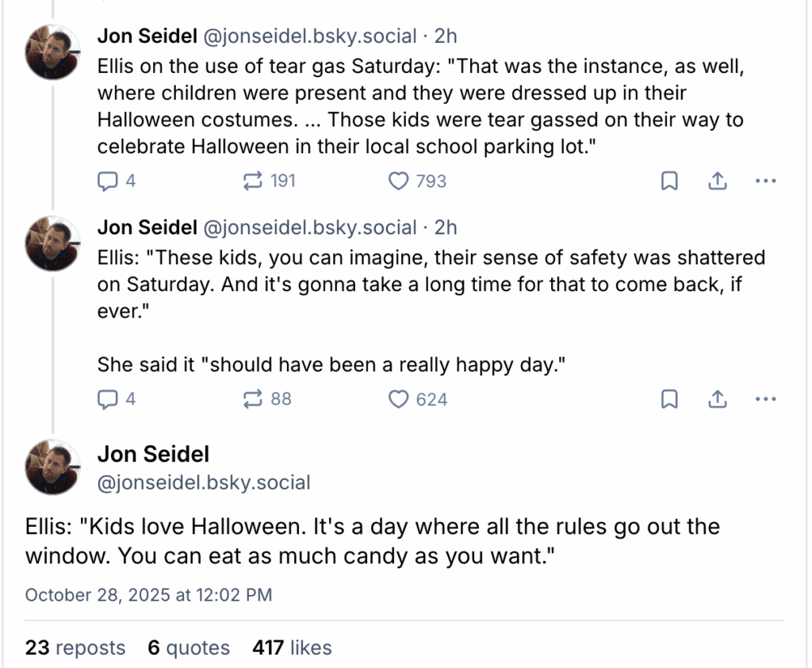Share the tear gas Saturday post
This screenshot has width=812, height=668.
pos(717,182)
